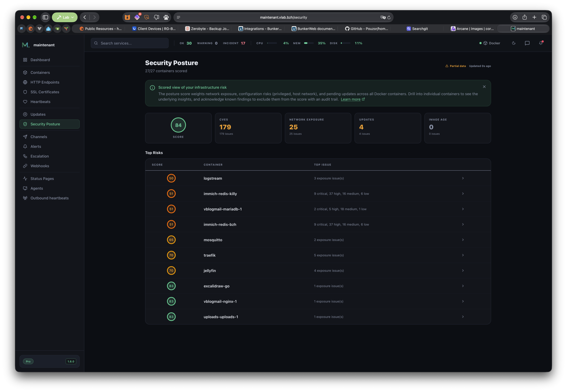Switch to GitHub Pouzor browser tab

366,29
